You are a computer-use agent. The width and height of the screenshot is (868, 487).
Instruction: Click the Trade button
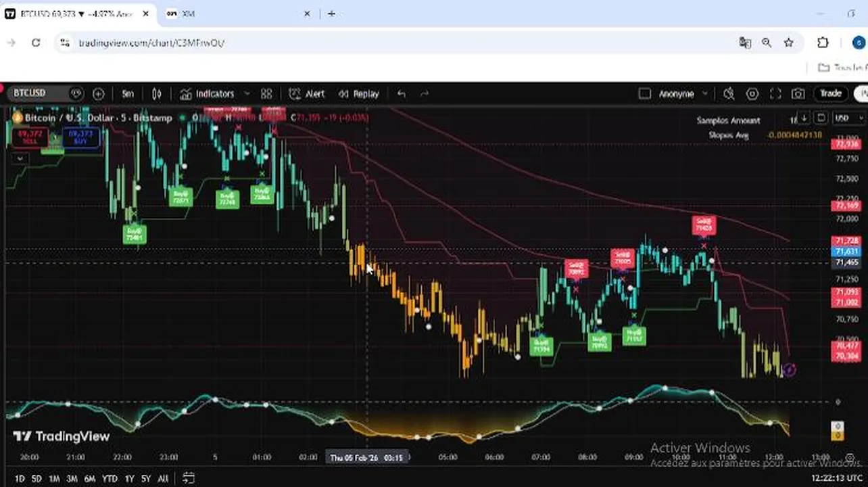click(831, 93)
